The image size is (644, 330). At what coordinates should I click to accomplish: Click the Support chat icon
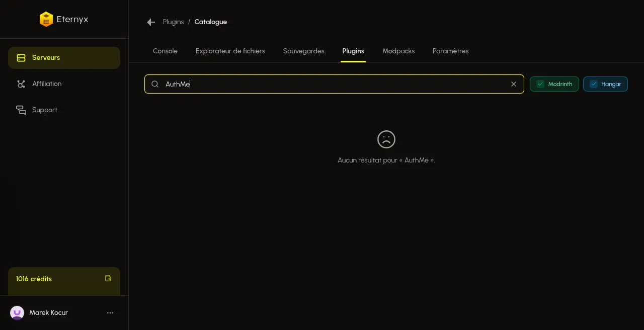click(21, 110)
